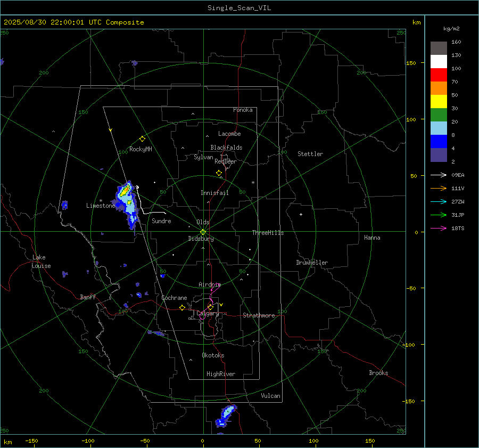Pick the green 20-30 legend swatch
The height and width of the screenshot is (448, 479).
coord(439,115)
